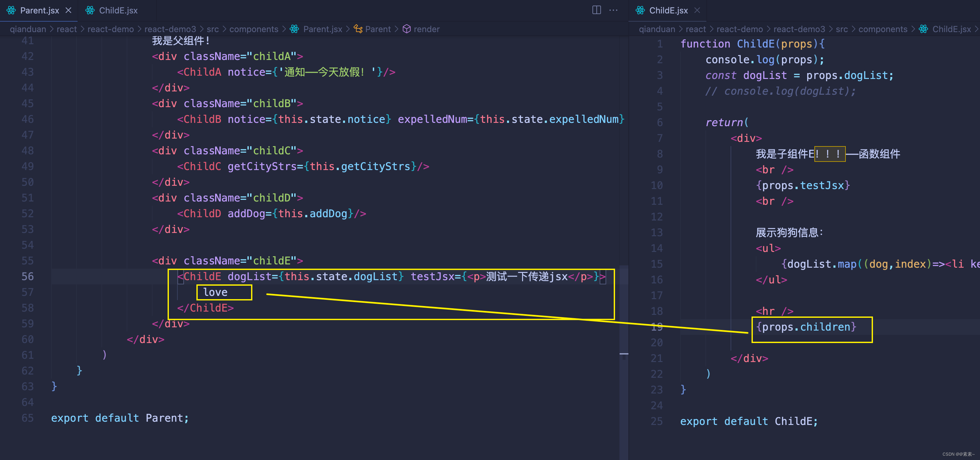Click the split editor right icon

point(596,10)
